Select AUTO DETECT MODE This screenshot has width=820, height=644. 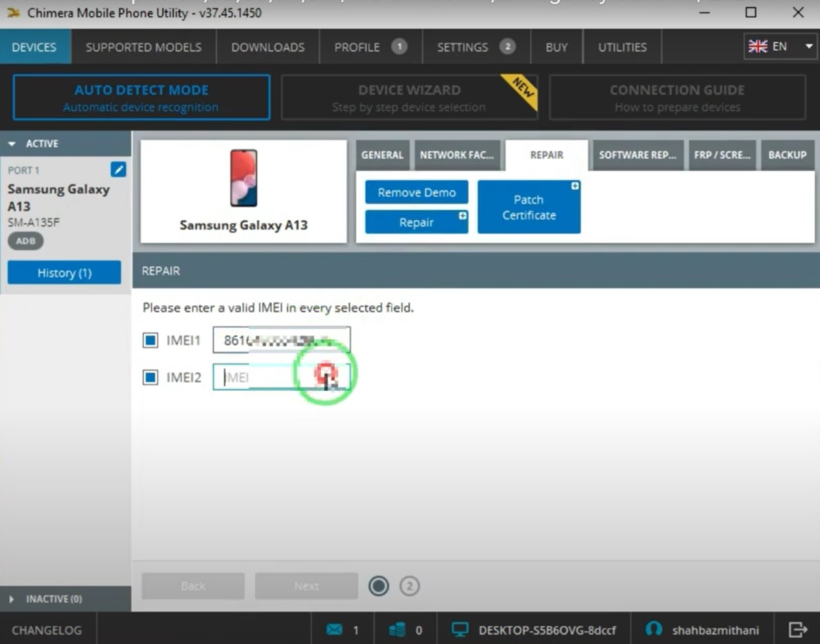(141, 97)
